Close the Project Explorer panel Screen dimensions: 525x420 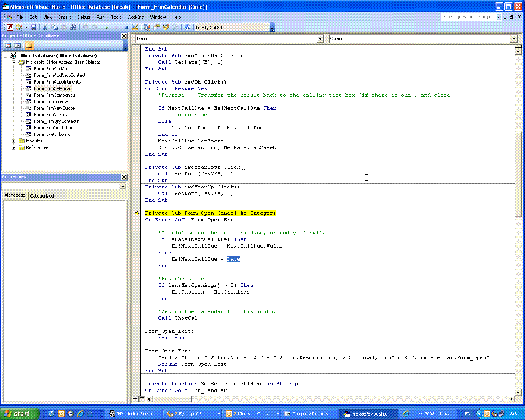124,36
